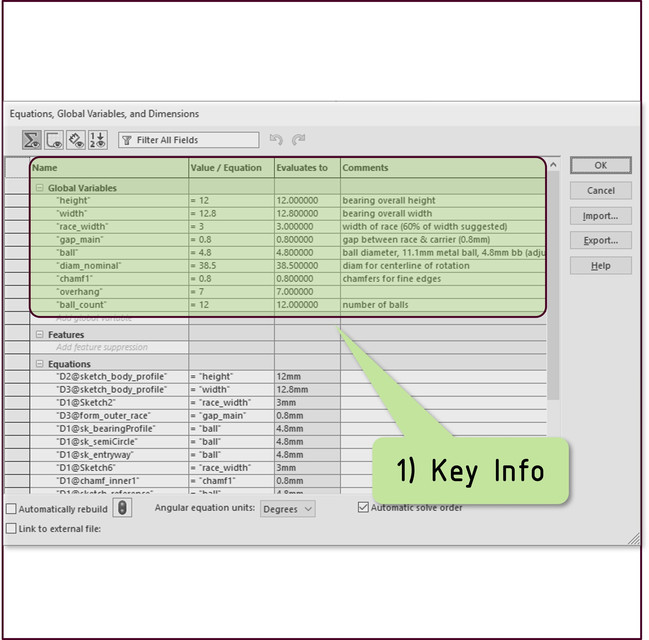Switch to Sketch Equation View
The width and height of the screenshot is (649, 640).
53,140
